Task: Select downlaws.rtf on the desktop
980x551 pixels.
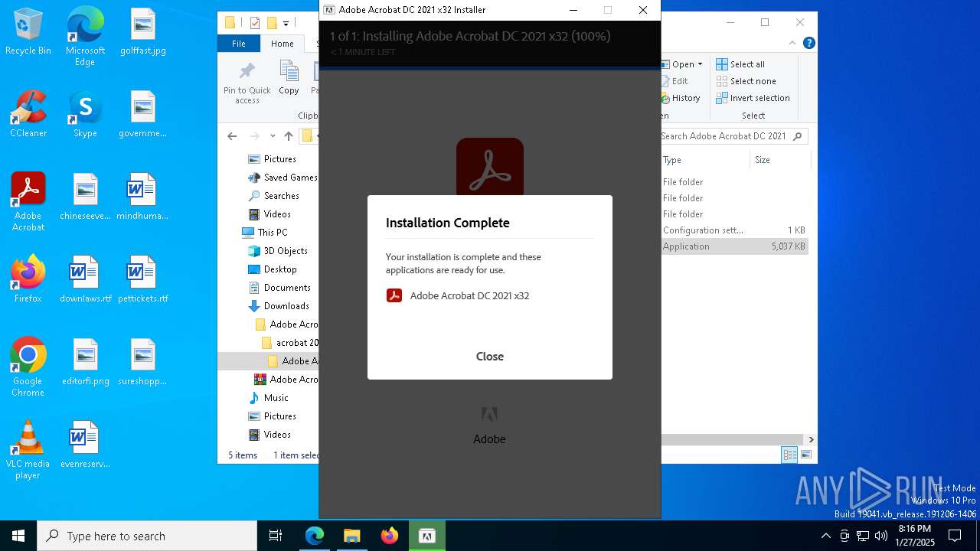Action: point(85,279)
